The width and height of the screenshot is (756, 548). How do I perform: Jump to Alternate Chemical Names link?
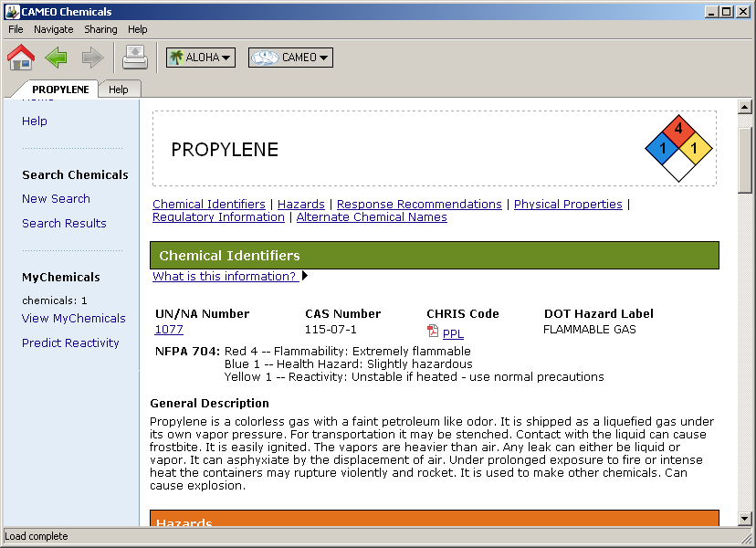[x=372, y=217]
